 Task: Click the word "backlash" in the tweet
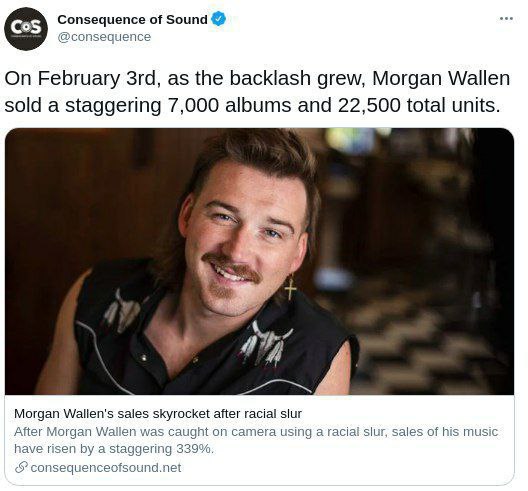pos(270,78)
